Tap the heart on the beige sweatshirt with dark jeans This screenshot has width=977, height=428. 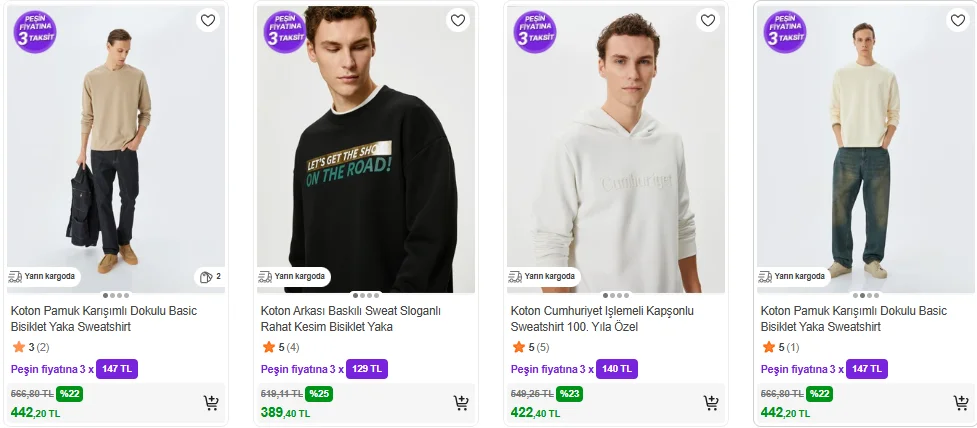coord(207,20)
